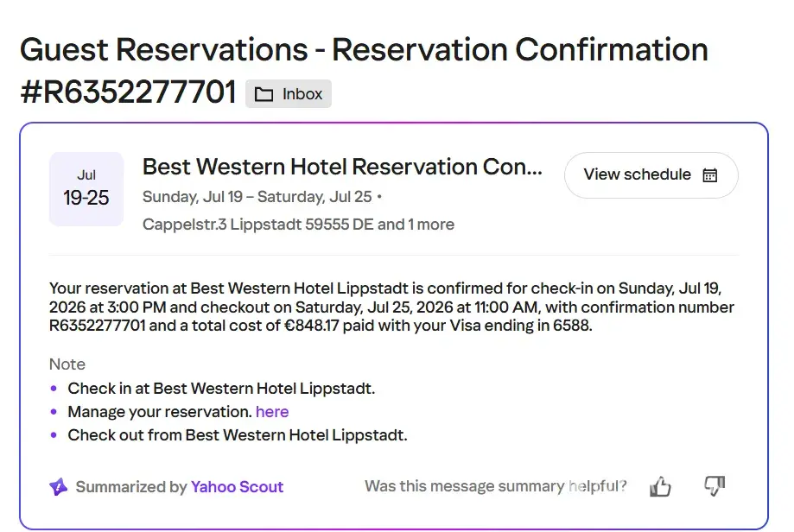Screen dimensions: 794x532
Task: Click the 'Manage your reservation.' note text
Action: click(160, 412)
